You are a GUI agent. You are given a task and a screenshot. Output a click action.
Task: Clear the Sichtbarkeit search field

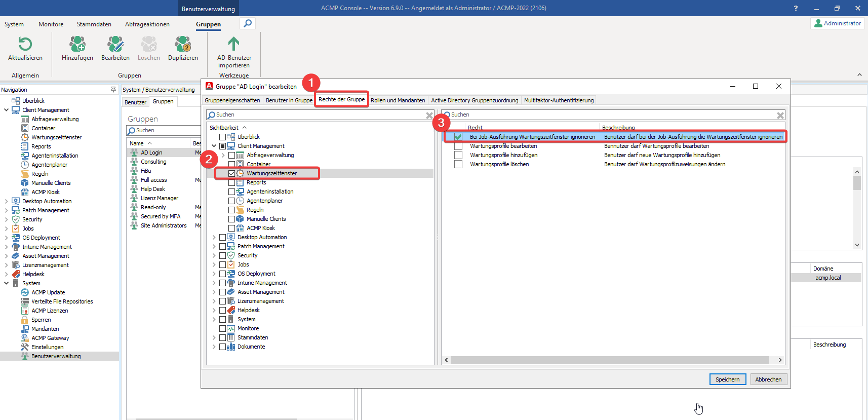coord(429,115)
